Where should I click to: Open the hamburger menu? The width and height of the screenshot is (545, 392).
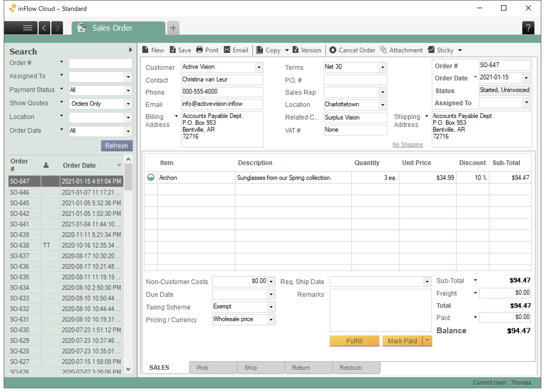pos(28,28)
